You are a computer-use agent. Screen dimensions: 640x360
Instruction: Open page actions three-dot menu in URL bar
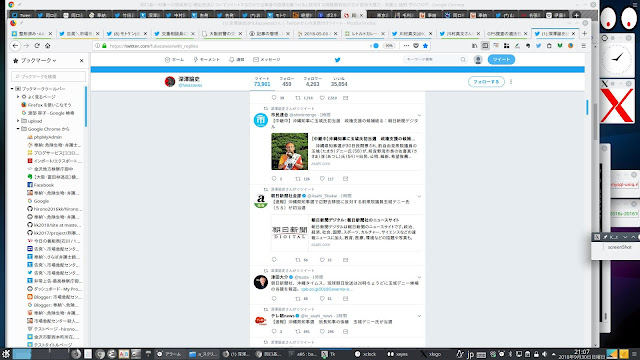click(406, 46)
